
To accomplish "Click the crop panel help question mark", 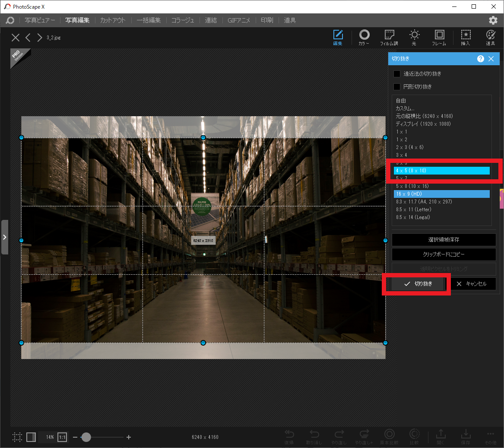I will [480, 59].
